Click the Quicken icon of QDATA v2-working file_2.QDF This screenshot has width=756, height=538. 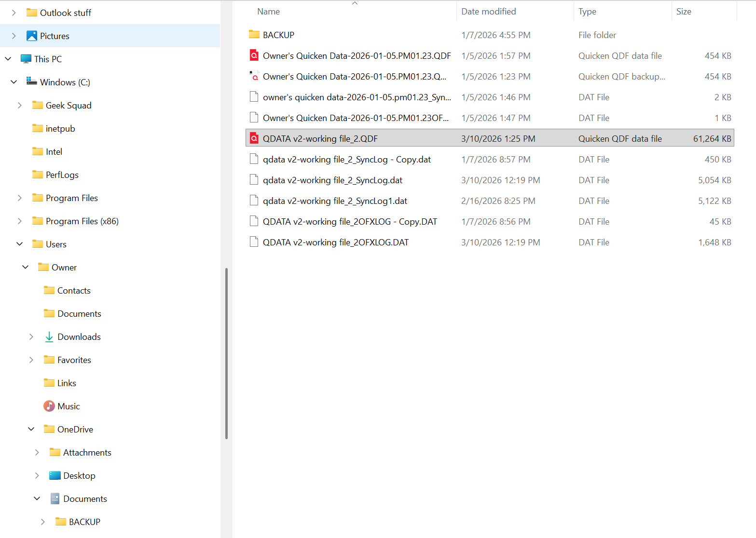coord(254,139)
